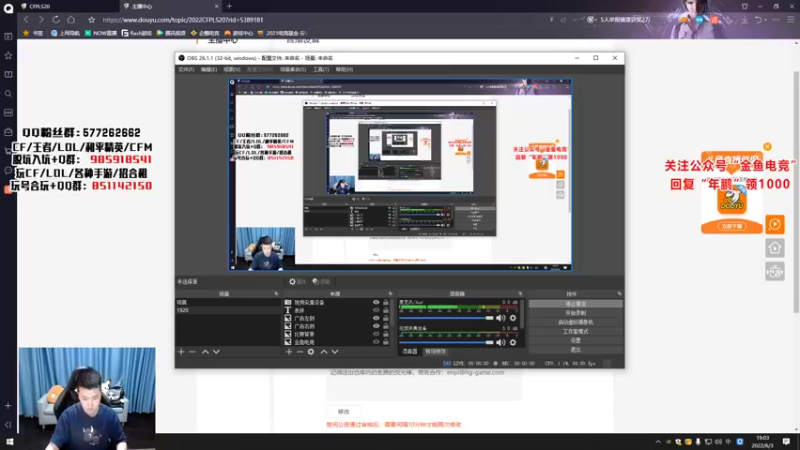
Task: Click the Filters button next to Properties
Action: coord(321,282)
